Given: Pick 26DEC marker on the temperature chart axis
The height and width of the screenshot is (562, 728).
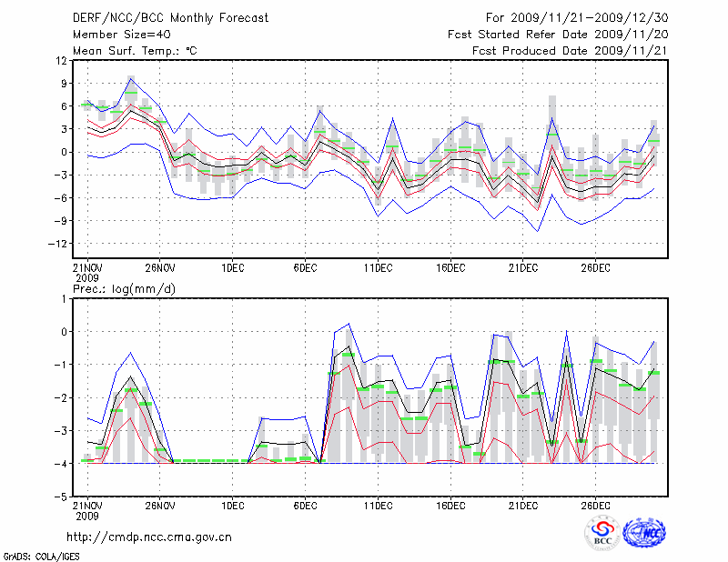Looking at the screenshot, I should (595, 267).
